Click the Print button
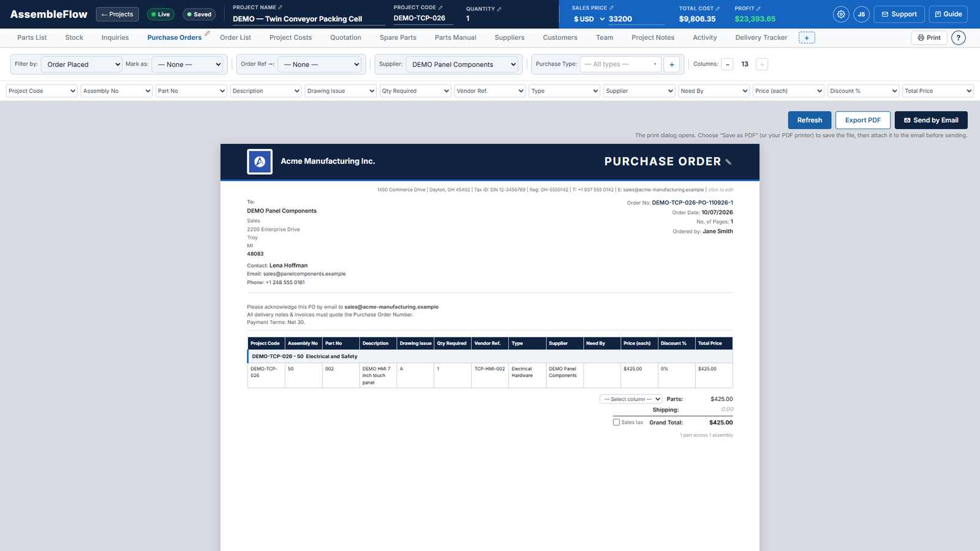This screenshot has width=980, height=551. (929, 38)
